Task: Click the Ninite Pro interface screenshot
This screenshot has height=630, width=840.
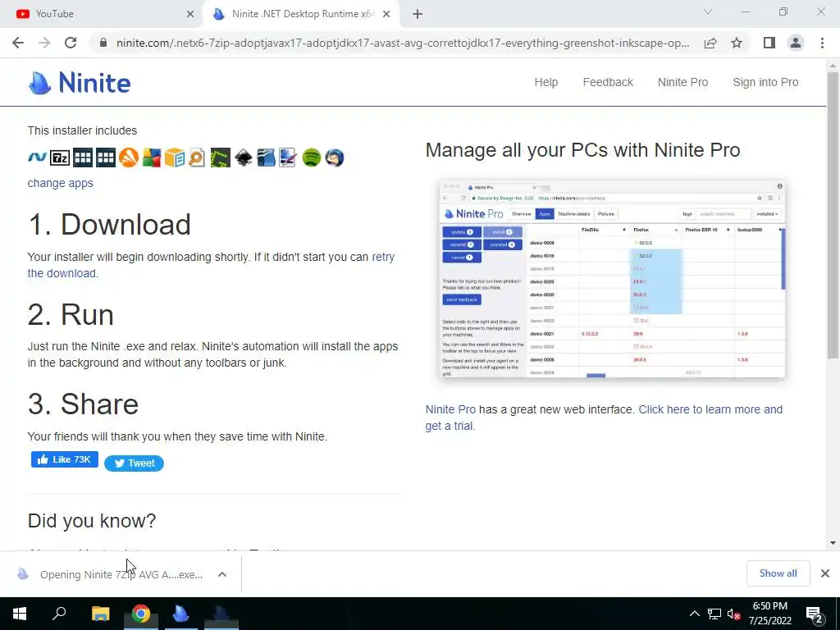Action: [612, 280]
